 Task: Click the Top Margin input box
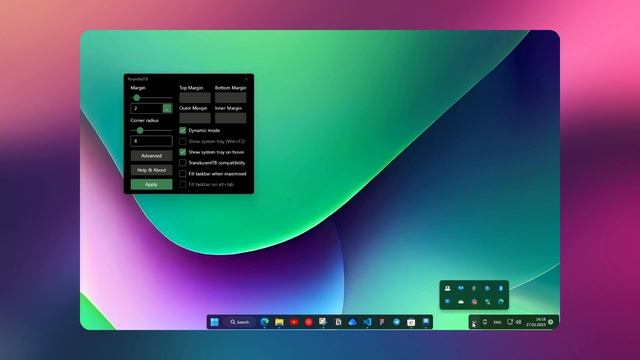[195, 98]
